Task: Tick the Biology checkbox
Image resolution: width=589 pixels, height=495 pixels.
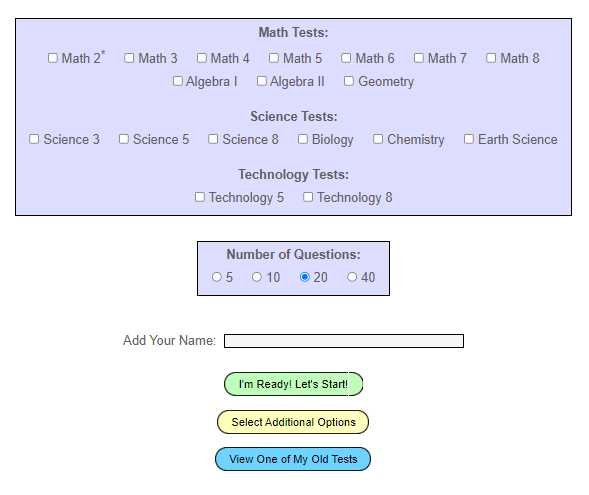Action: 303,139
